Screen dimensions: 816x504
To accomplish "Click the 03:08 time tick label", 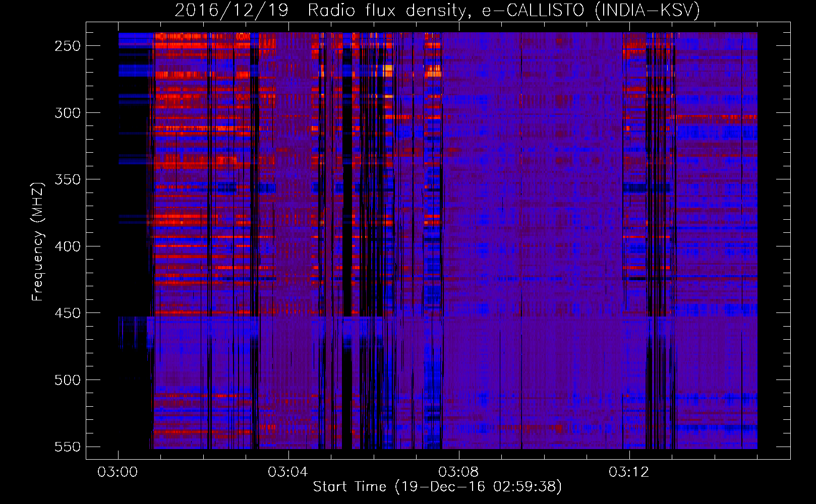I will pyautogui.click(x=458, y=472).
